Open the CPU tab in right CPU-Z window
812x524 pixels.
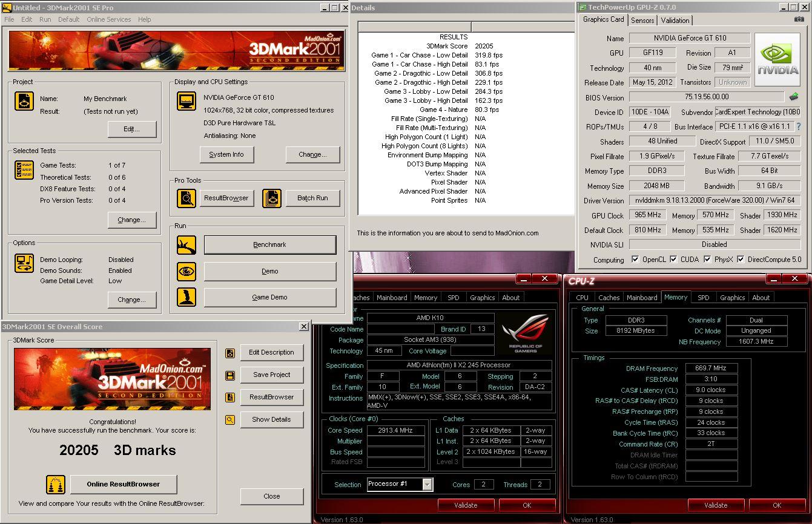click(582, 298)
